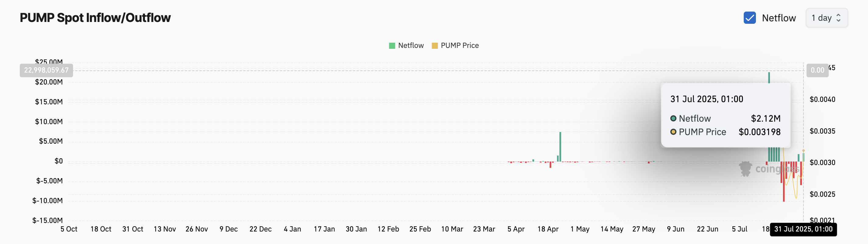
Task: Click the 31 Jul 2025 date marker label
Action: pos(803,229)
